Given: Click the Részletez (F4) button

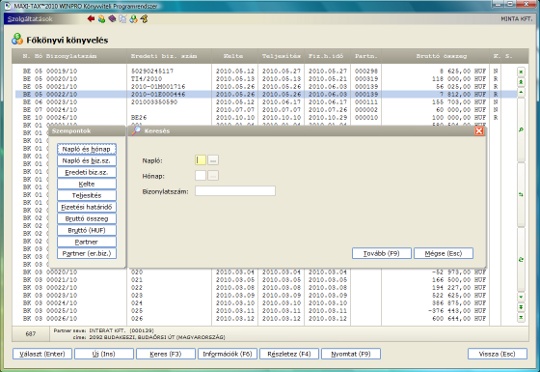Looking at the screenshot, I should (289, 354).
